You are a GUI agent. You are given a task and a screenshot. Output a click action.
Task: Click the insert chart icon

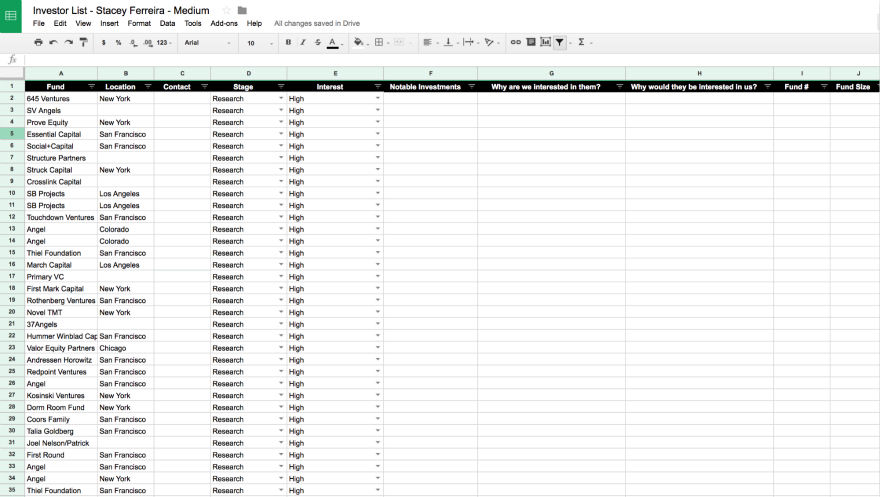coord(545,43)
